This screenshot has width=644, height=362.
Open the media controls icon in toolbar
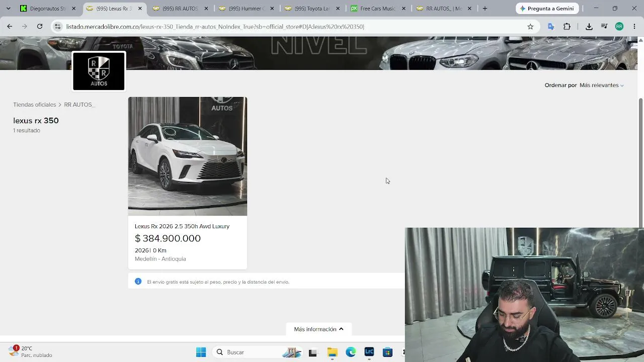pyautogui.click(x=604, y=27)
